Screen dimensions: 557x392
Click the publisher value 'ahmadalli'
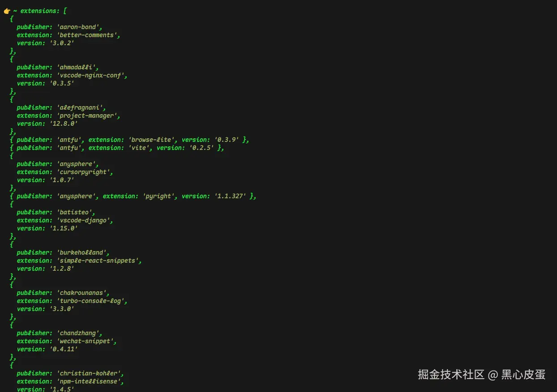[x=76, y=67]
